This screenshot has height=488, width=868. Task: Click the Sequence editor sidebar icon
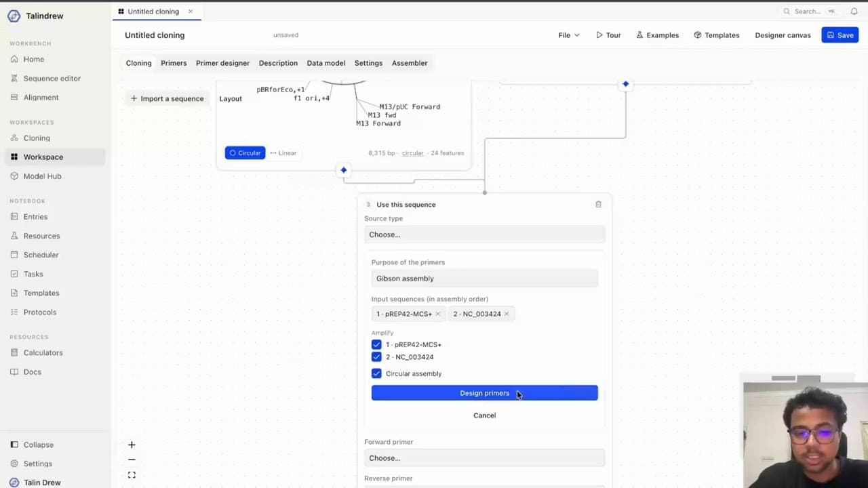click(x=14, y=79)
